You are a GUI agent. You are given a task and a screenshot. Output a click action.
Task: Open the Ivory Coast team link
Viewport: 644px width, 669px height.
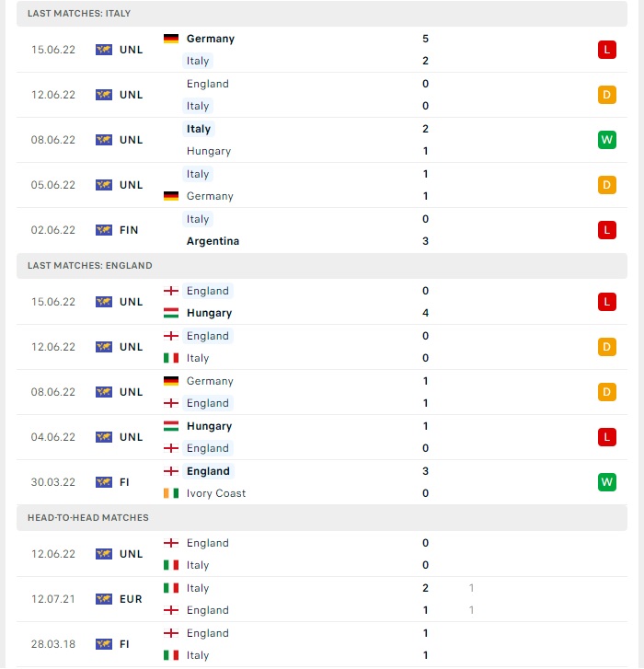point(216,493)
